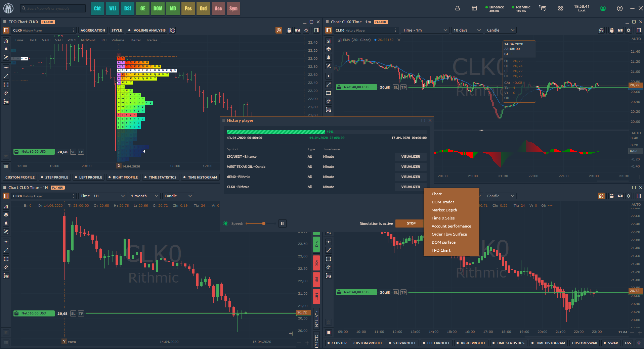Pause the History player simulation
This screenshot has height=349, width=644.
tap(282, 223)
